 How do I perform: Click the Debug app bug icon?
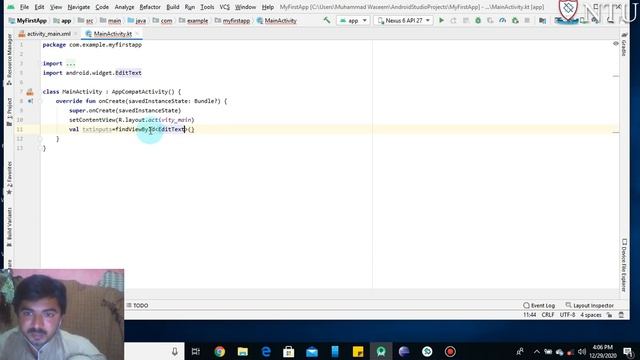[478, 20]
